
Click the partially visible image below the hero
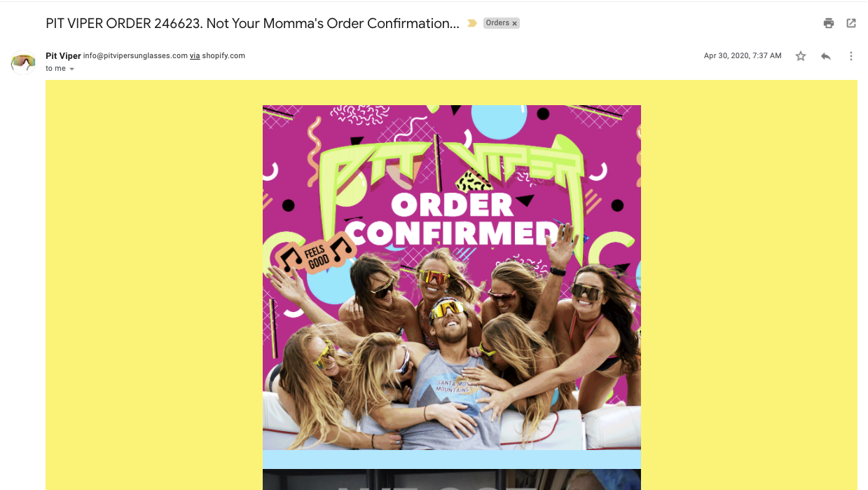(451, 482)
